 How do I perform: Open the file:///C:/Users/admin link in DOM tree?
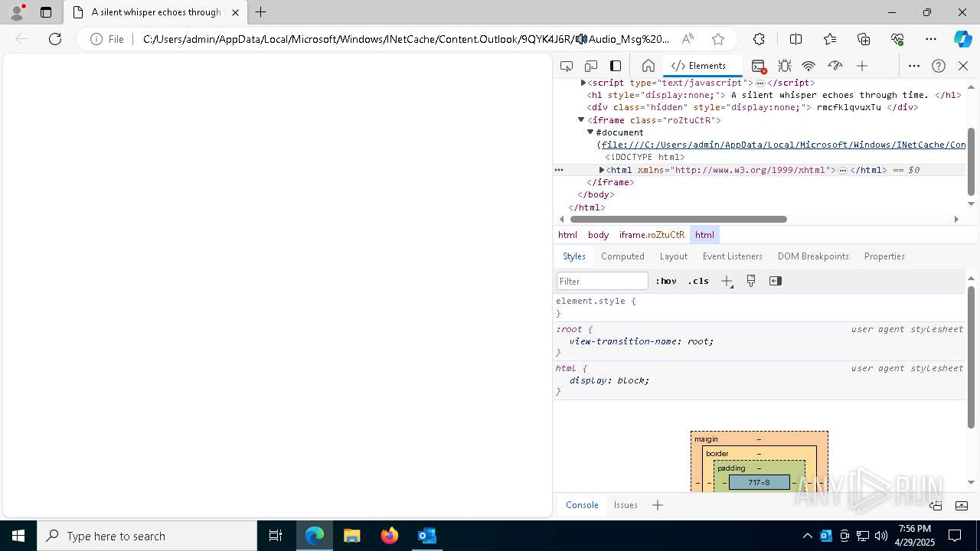(783, 145)
